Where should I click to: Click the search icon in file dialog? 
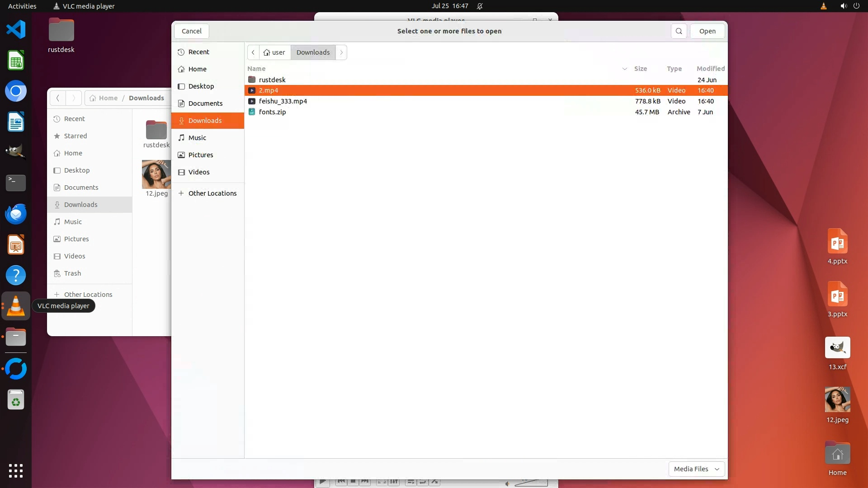[679, 31]
